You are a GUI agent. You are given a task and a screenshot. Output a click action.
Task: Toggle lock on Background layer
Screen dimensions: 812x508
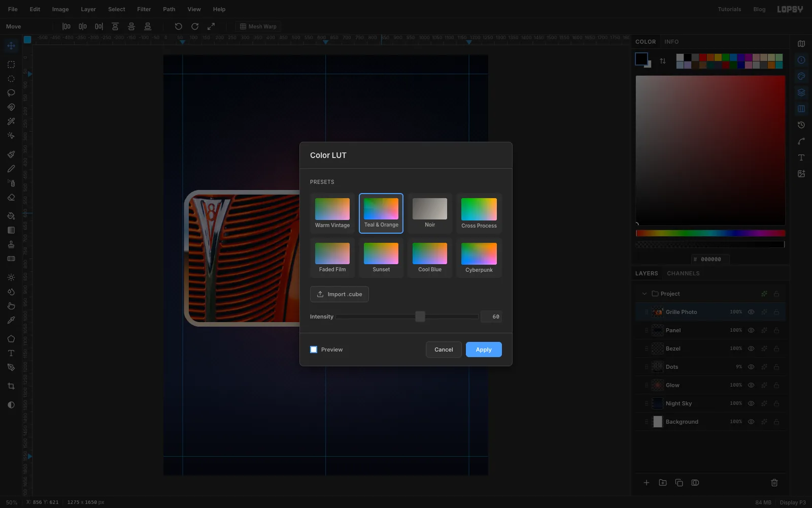point(776,422)
